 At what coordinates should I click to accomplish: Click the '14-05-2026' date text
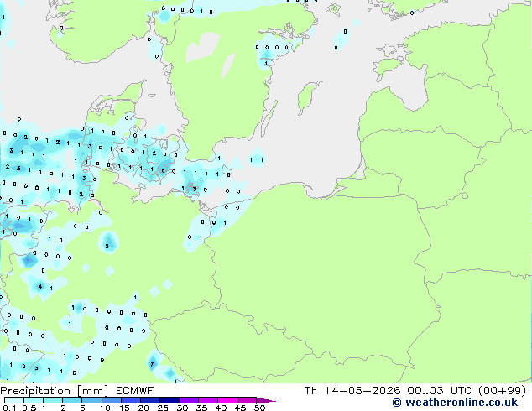[x=362, y=391]
